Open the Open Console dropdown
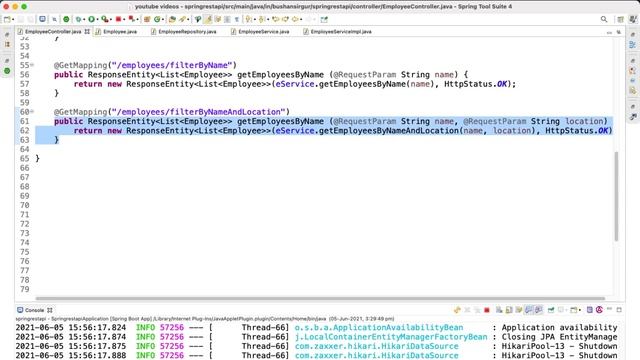Viewport: 640px width, 360px height. (580, 310)
